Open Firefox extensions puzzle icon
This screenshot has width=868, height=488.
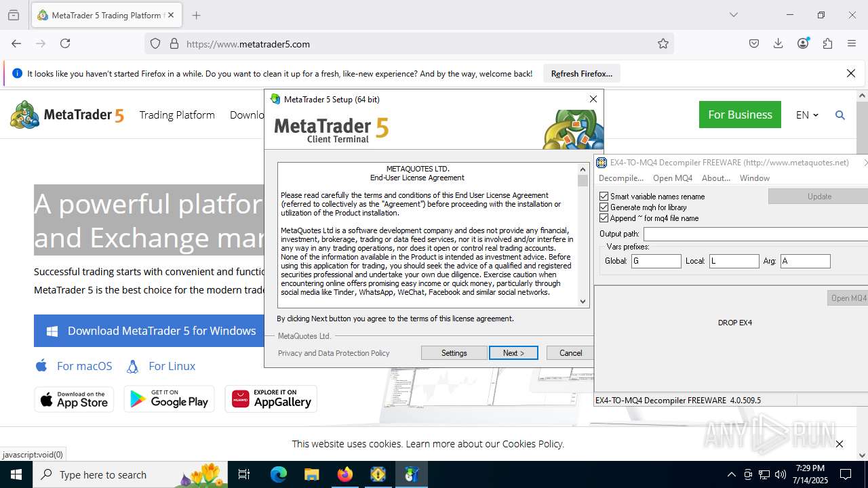[x=827, y=43]
